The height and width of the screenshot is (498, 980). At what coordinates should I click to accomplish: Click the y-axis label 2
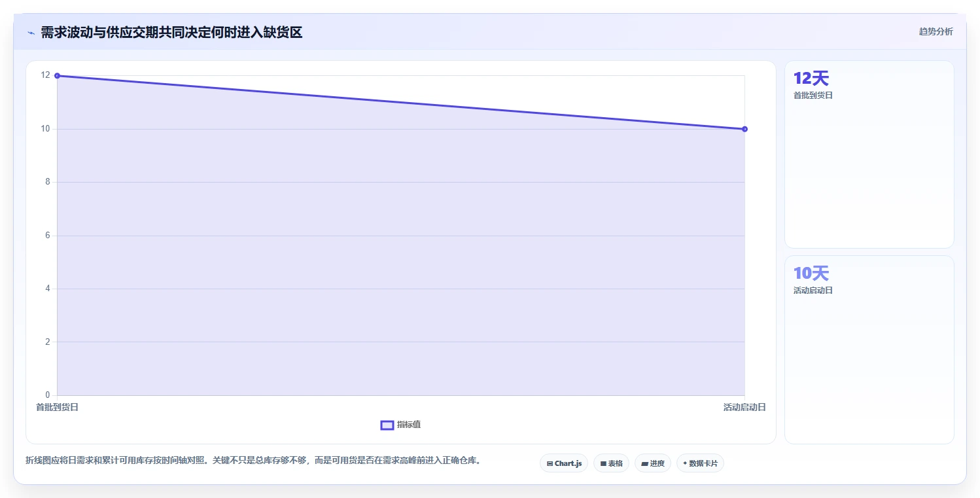48,342
